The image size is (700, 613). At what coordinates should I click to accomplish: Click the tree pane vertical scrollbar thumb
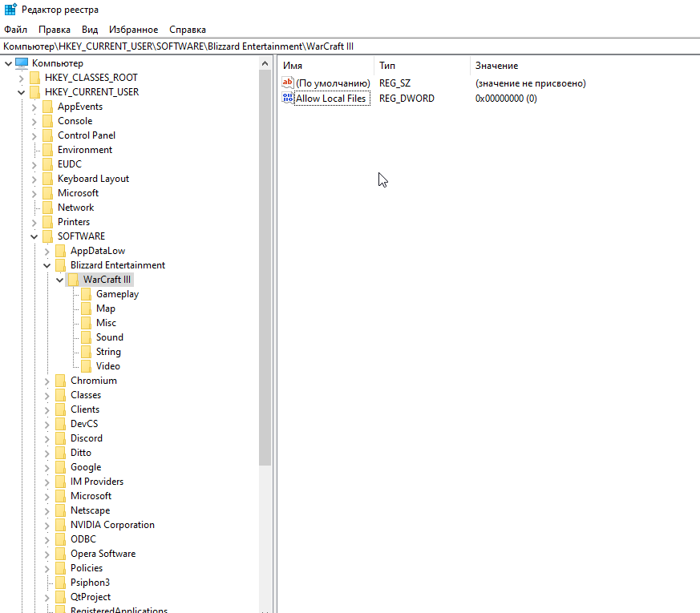(265, 268)
